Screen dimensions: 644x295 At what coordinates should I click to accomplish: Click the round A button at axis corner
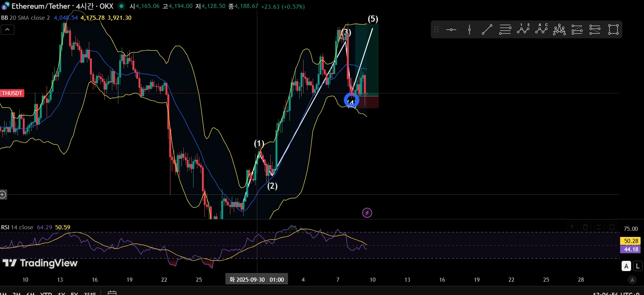click(x=632, y=280)
